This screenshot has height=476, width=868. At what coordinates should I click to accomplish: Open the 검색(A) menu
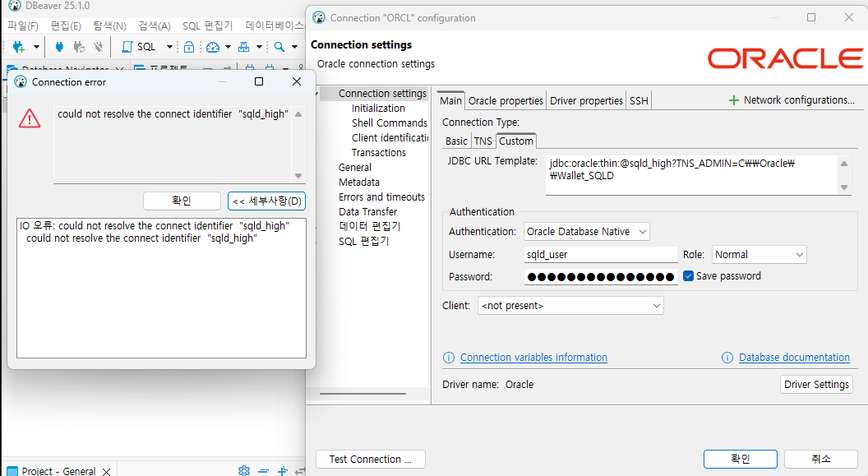coord(155,26)
